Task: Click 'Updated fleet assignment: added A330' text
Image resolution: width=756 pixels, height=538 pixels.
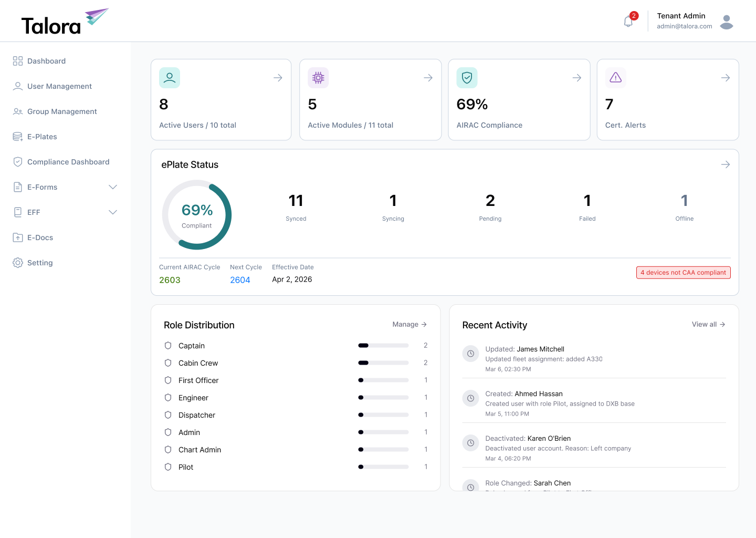Action: [x=544, y=359]
